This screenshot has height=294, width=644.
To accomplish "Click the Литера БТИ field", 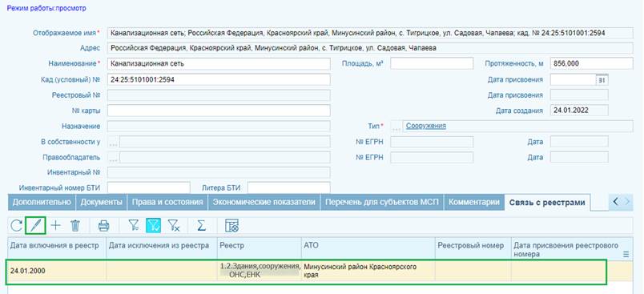I will coord(288,187).
